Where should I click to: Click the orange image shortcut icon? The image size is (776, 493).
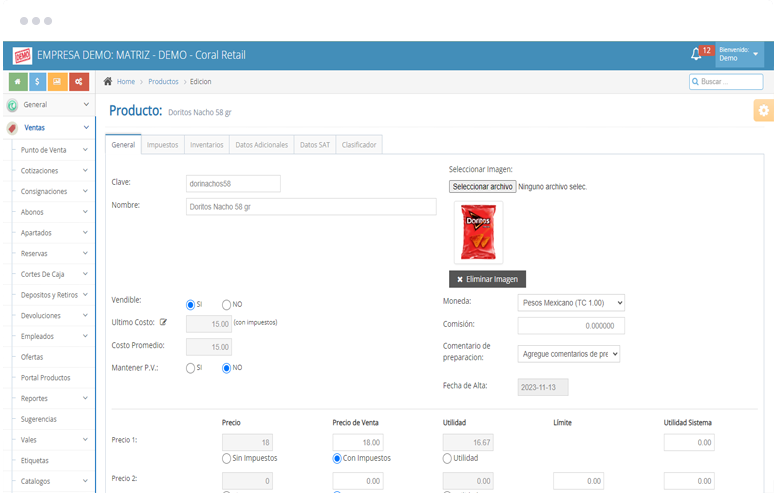(57, 82)
